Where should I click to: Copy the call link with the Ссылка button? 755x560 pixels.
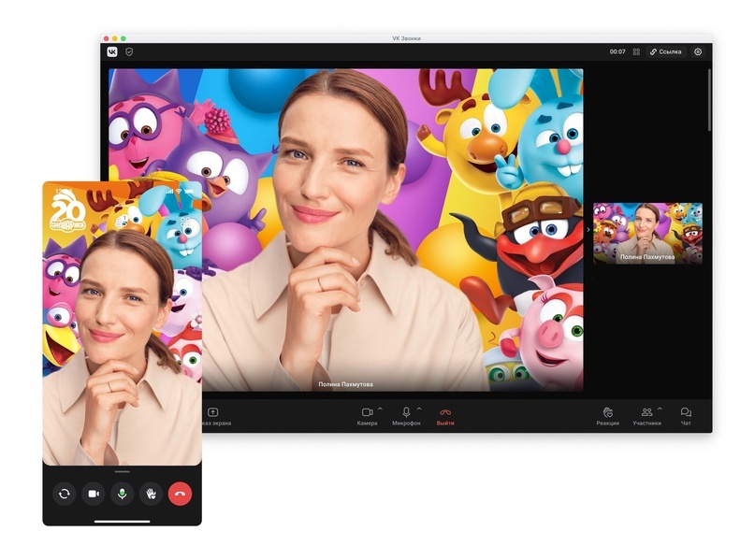click(666, 52)
